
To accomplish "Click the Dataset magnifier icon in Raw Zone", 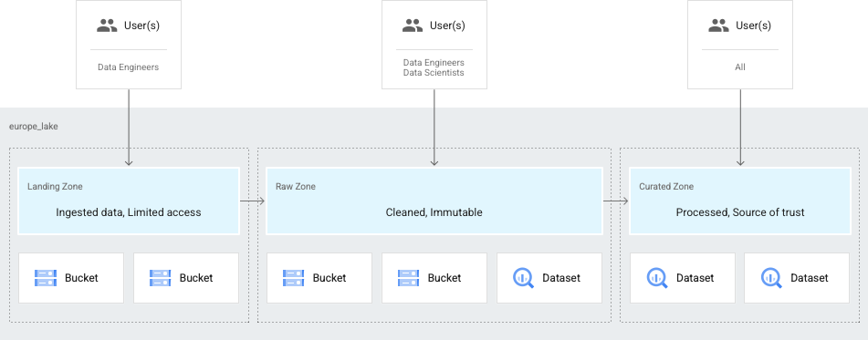I will (523, 278).
